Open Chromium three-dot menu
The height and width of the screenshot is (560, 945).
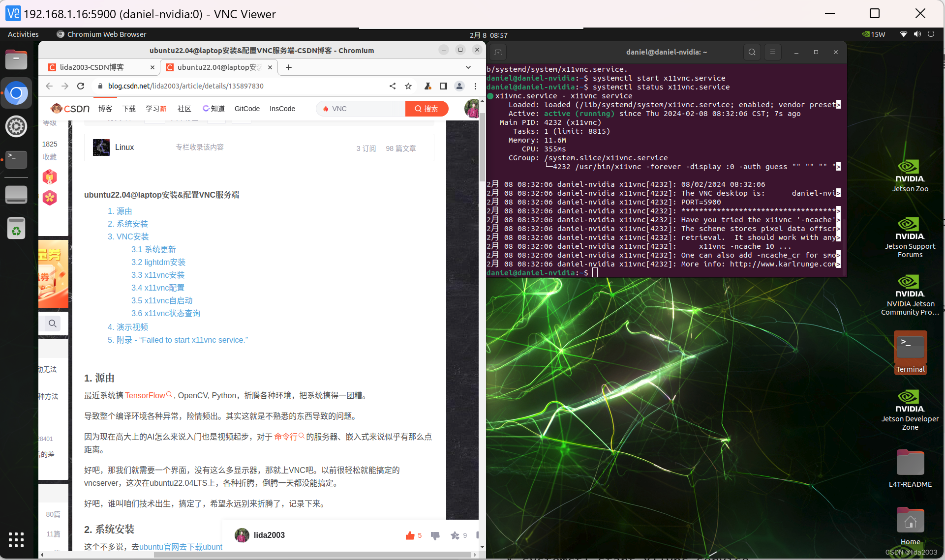pyautogui.click(x=475, y=86)
